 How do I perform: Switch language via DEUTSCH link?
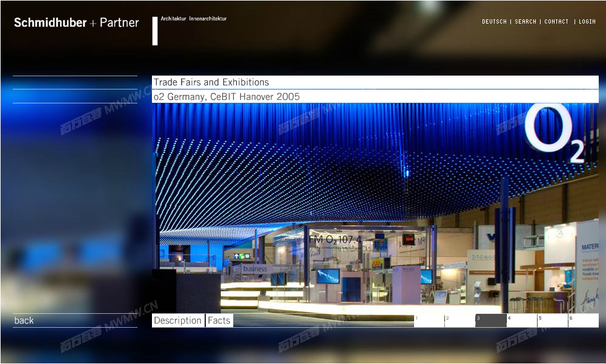point(494,22)
